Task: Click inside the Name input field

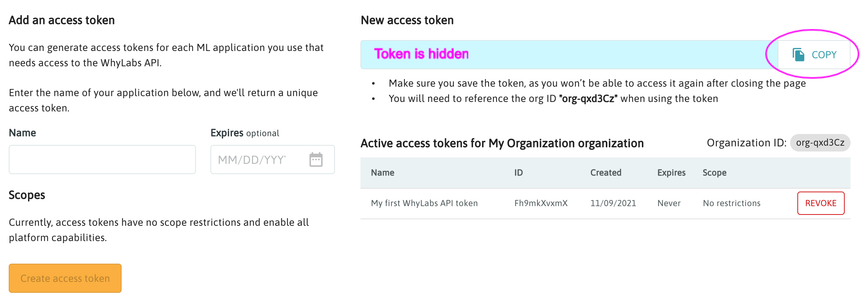Action: [x=102, y=159]
